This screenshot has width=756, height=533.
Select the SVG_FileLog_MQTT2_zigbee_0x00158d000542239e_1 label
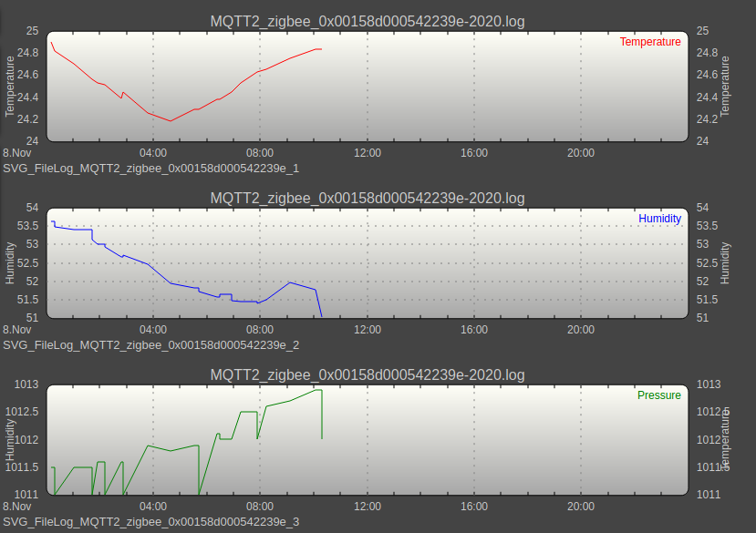[150, 169]
